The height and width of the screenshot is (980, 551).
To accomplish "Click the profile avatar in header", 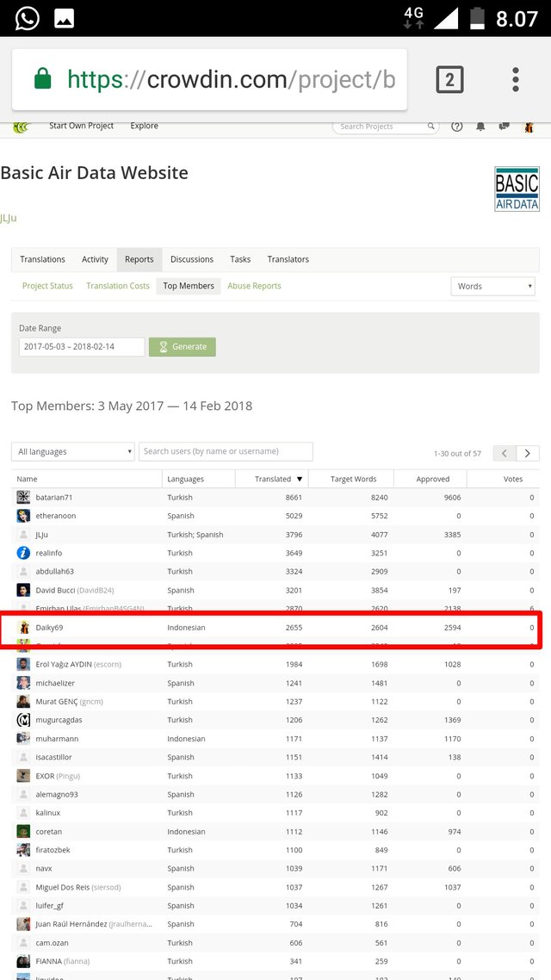I will (x=529, y=127).
